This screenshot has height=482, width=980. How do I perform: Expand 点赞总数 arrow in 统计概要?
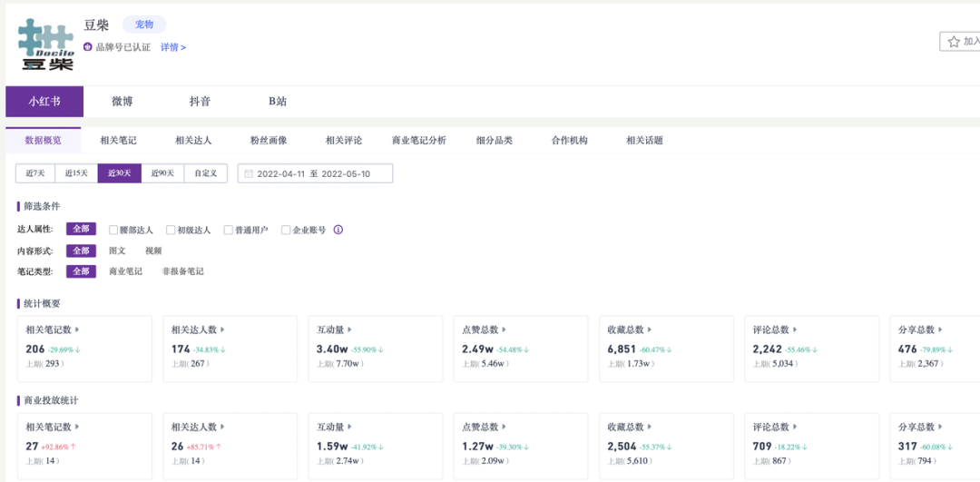click(x=505, y=330)
